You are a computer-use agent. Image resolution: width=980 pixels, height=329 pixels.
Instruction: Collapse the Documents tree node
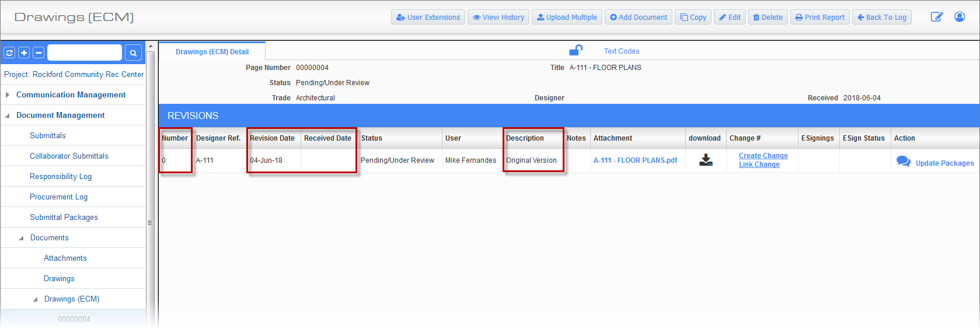click(x=22, y=238)
